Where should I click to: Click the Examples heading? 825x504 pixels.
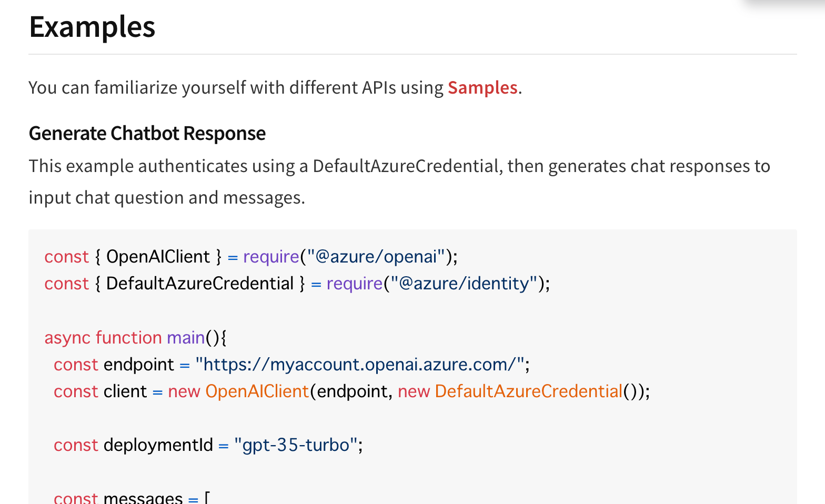click(x=92, y=27)
